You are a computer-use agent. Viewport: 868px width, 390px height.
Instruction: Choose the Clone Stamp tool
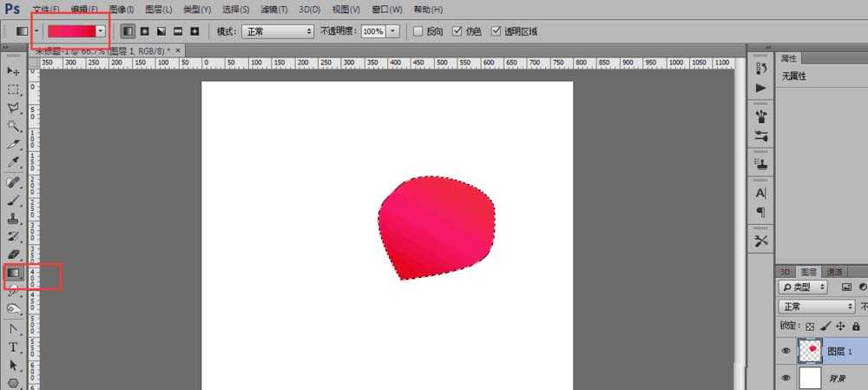13,217
